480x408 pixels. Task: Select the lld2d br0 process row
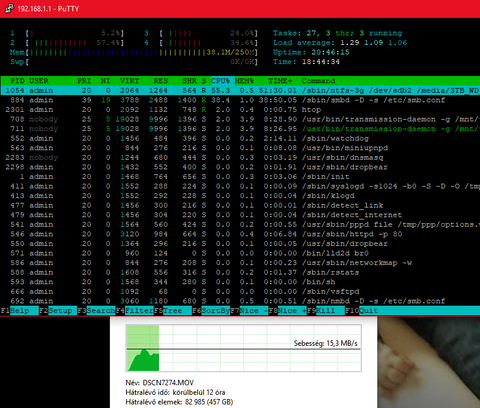[x=240, y=253]
